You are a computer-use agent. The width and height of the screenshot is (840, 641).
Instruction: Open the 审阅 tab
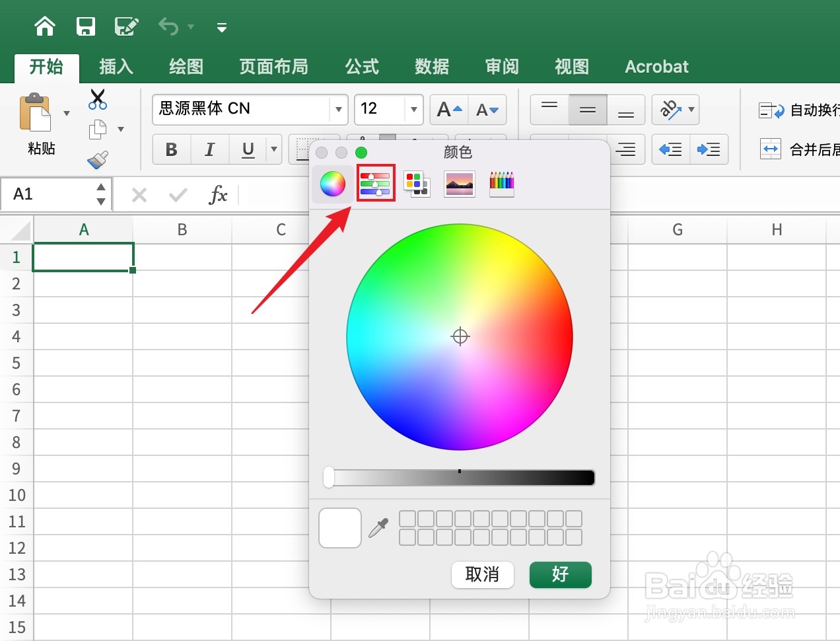pyautogui.click(x=502, y=67)
